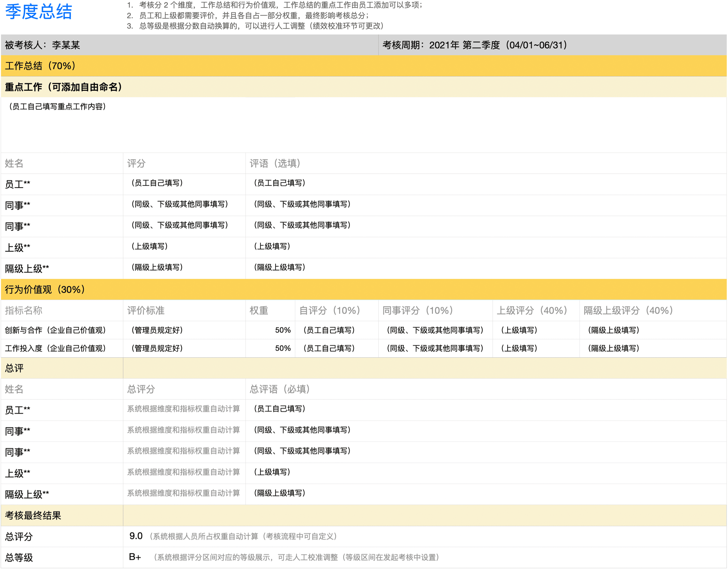Click the 行为价值观（30%）section header
The width and height of the screenshot is (728, 570).
click(x=364, y=289)
